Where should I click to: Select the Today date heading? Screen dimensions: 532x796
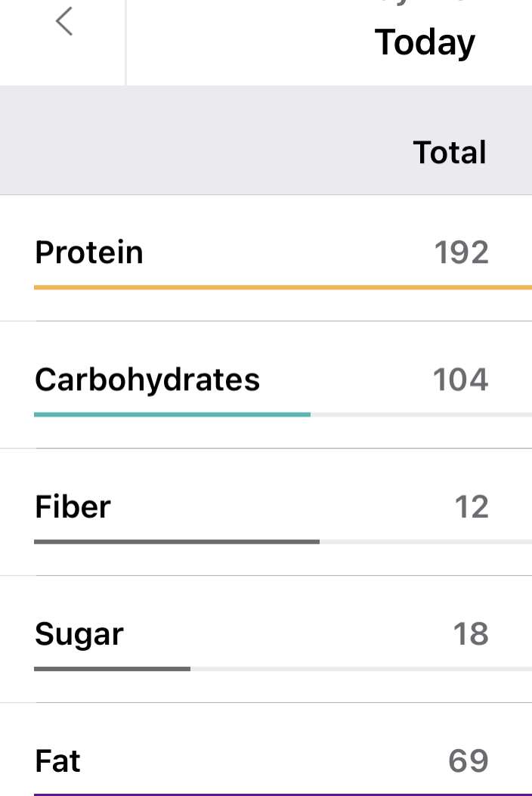[x=425, y=42]
